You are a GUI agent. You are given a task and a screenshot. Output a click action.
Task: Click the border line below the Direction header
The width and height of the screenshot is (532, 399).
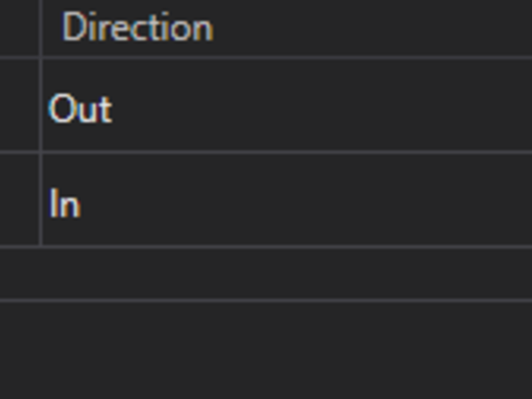(266, 58)
